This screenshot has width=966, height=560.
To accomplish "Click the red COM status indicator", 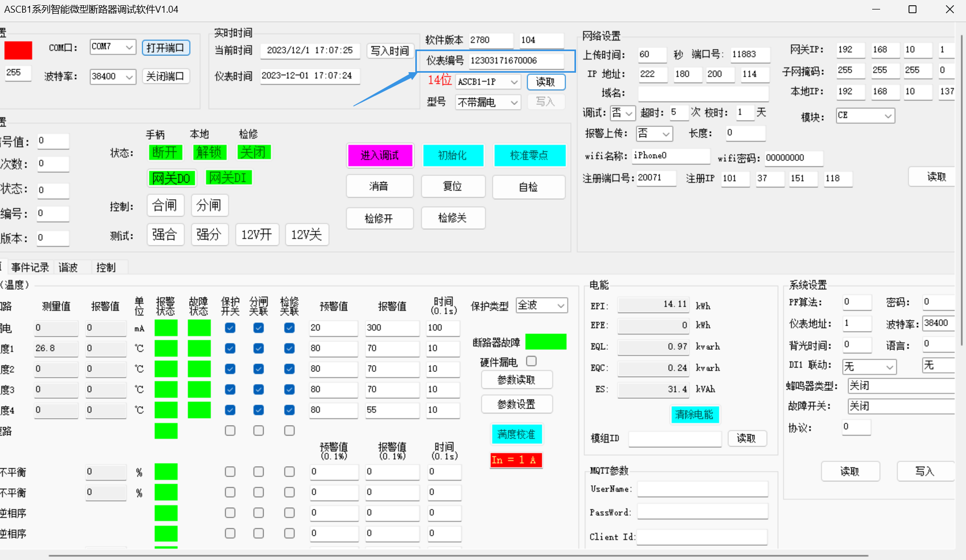I will pyautogui.click(x=18, y=50).
